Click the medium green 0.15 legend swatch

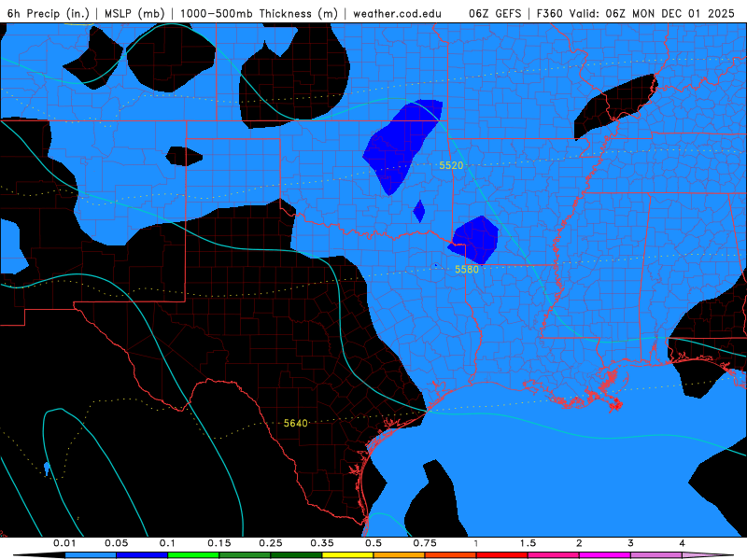pos(245,555)
